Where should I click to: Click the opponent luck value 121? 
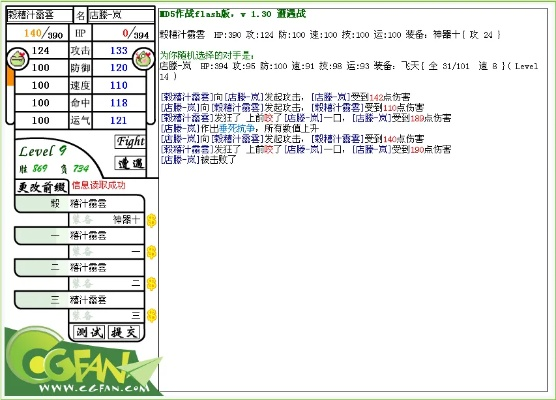click(119, 121)
